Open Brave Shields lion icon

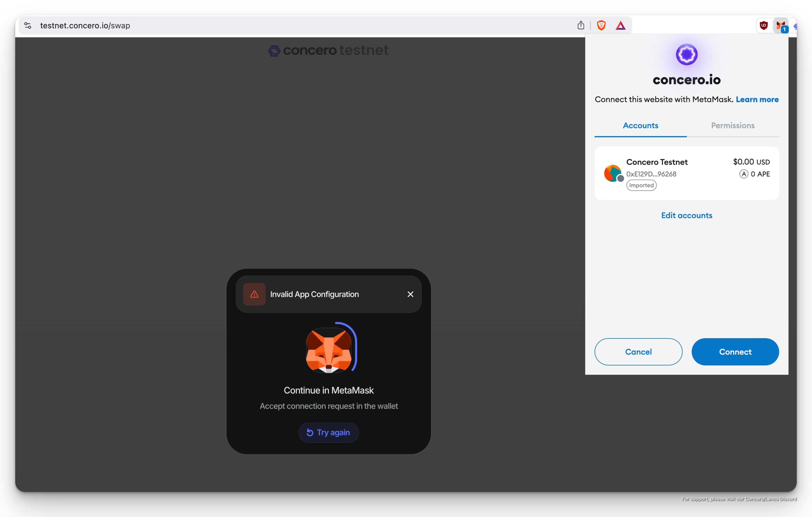601,25
